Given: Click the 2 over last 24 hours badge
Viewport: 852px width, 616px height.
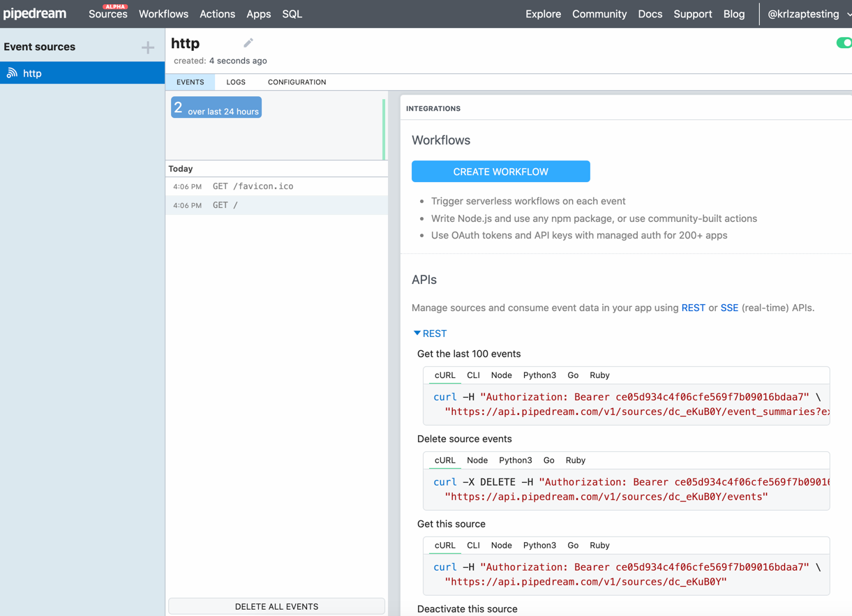Looking at the screenshot, I should coord(216,107).
